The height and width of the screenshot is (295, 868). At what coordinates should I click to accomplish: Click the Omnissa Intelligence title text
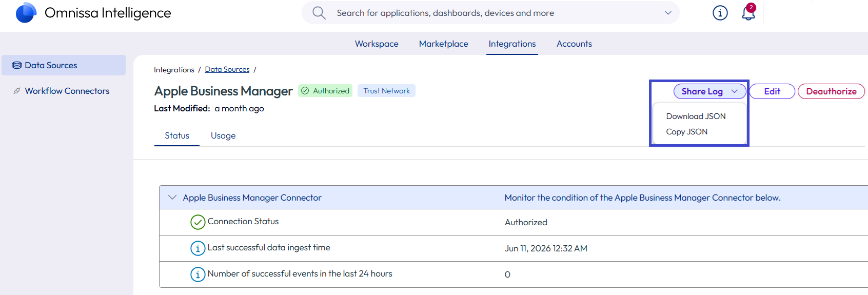(108, 13)
